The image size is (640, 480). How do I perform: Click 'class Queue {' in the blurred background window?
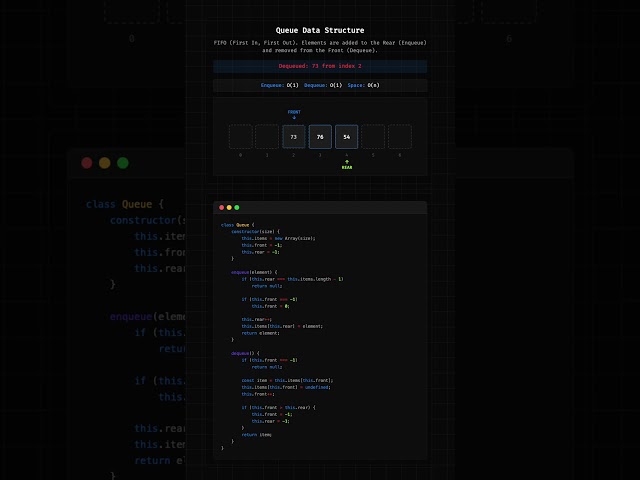125,204
